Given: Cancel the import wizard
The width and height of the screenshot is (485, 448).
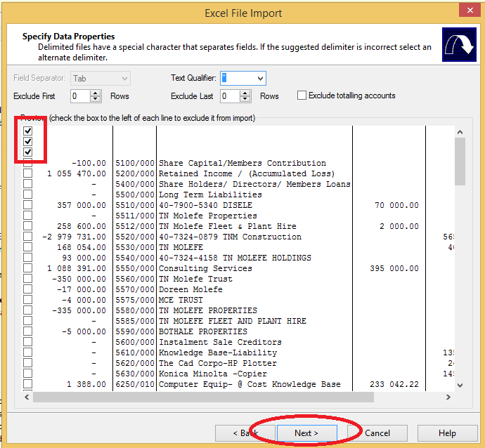Looking at the screenshot, I should point(377,433).
